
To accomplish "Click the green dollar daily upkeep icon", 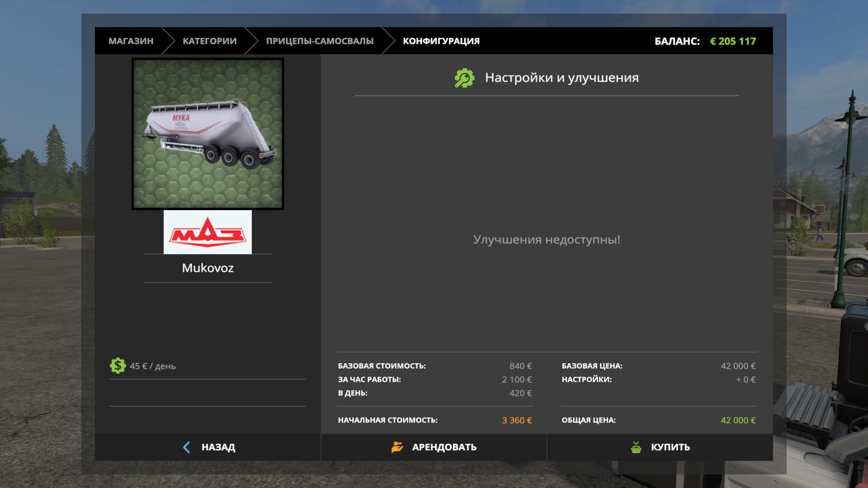I will (x=118, y=366).
